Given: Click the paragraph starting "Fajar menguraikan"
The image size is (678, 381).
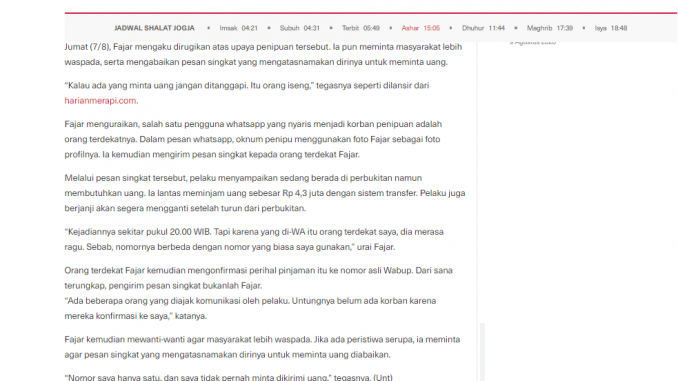Looking at the screenshot, I should coord(253,139).
